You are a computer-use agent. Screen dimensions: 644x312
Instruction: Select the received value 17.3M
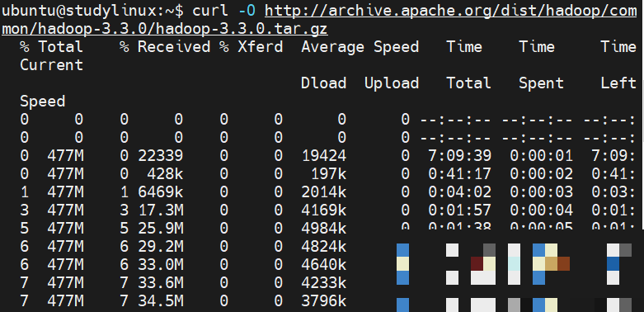161,210
